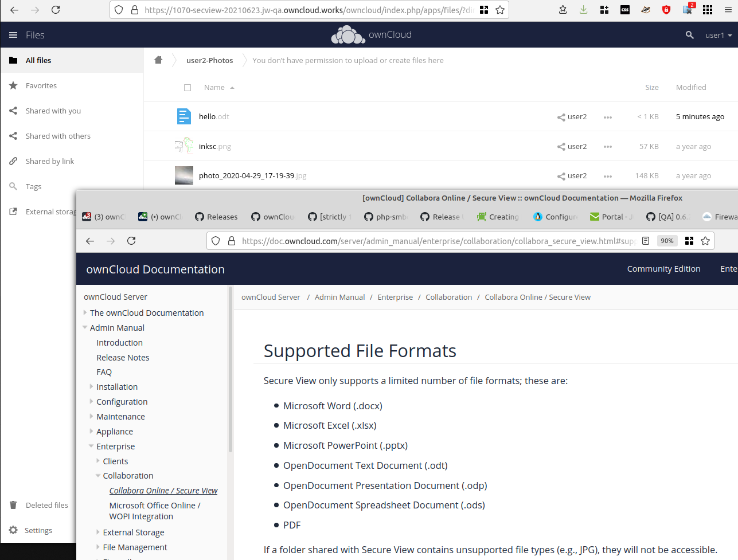738x560 pixels.
Task: Bookmark the documentation page star
Action: point(705,241)
